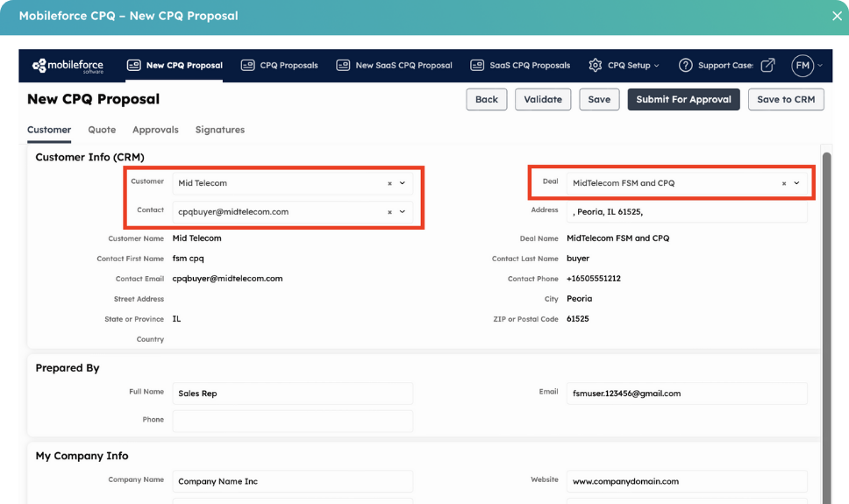
Task: Switch to the Approvals tab
Action: pos(155,130)
